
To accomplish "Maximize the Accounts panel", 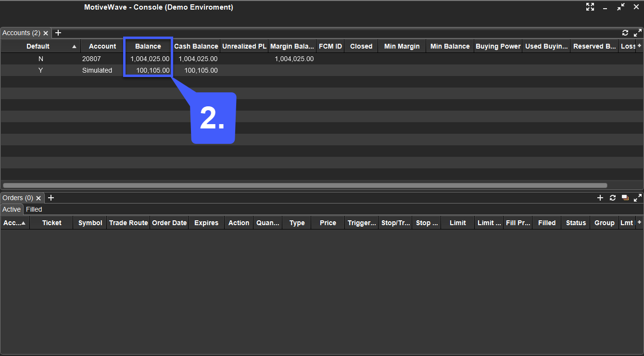I will coord(638,33).
